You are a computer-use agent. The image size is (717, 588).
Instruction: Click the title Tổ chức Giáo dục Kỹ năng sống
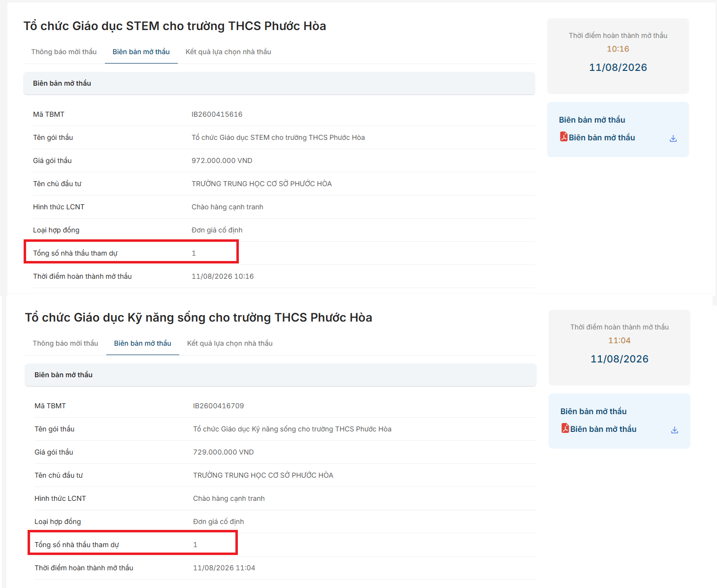(x=198, y=318)
